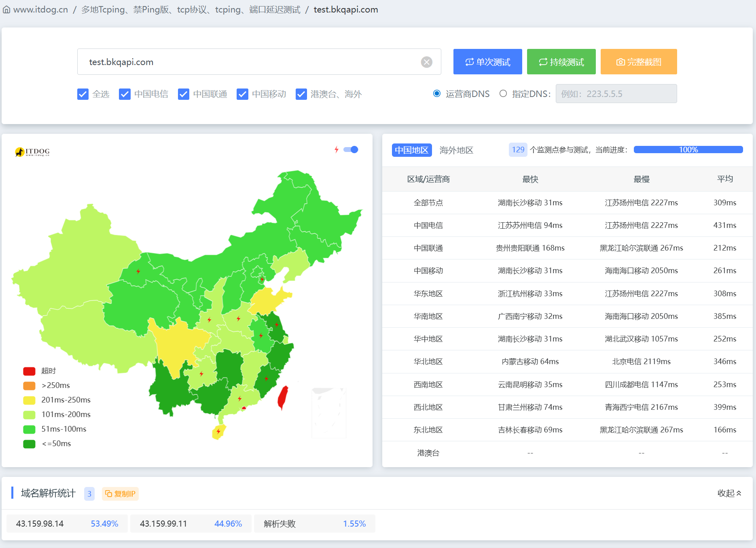Click the red 超时 legend color swatch
Viewport: 756px width, 548px height.
click(x=29, y=371)
